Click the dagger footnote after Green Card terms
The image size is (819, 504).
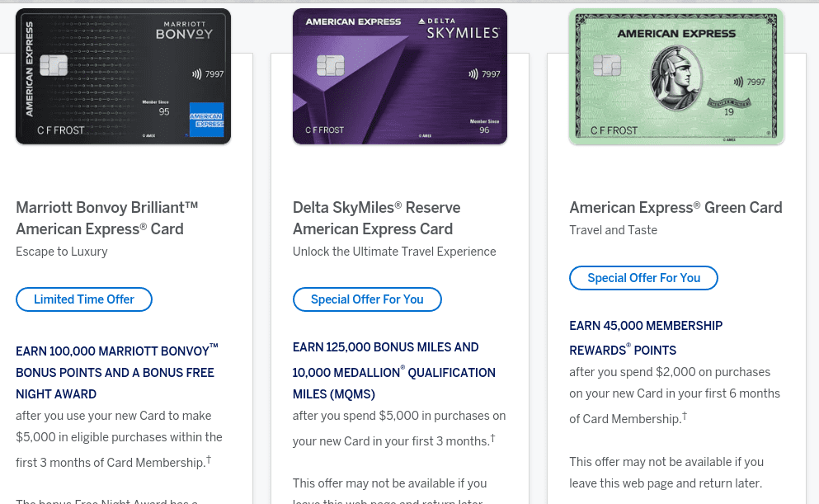click(x=685, y=417)
